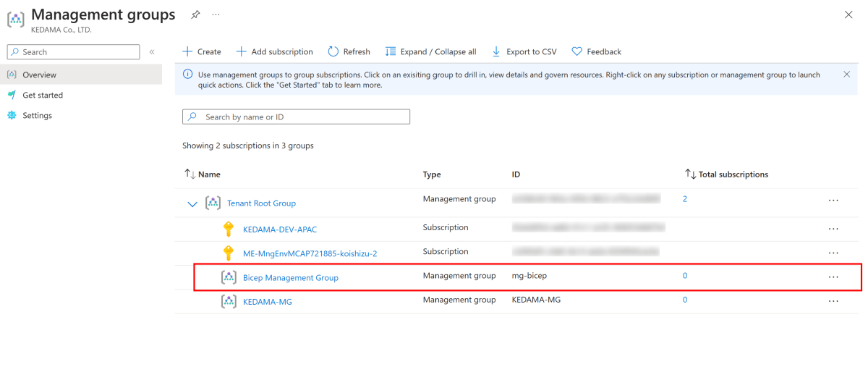Click Expand / Collapse all

coord(430,51)
